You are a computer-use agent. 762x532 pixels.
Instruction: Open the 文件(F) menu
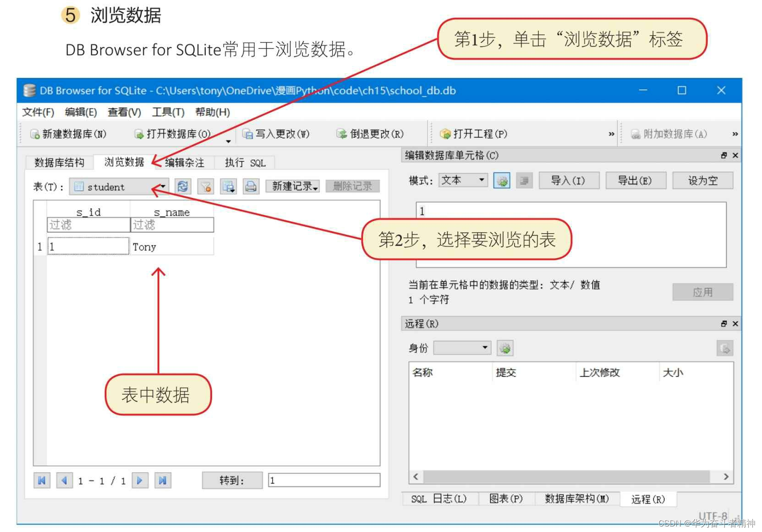click(38, 112)
